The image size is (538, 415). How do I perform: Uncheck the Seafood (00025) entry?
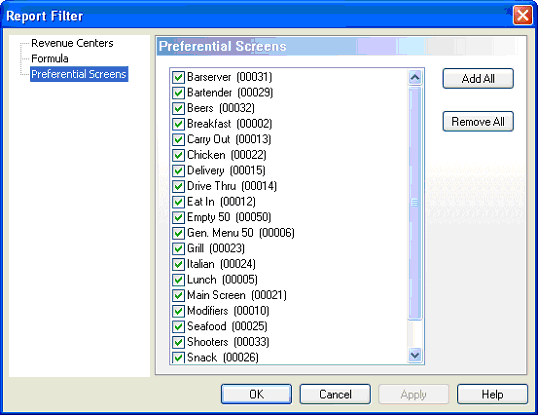tap(178, 327)
